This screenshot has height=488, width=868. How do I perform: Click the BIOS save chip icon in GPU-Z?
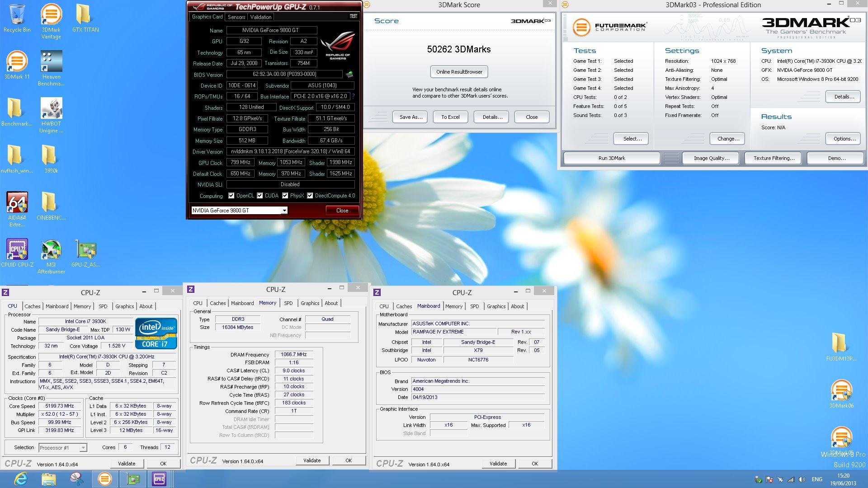point(349,74)
